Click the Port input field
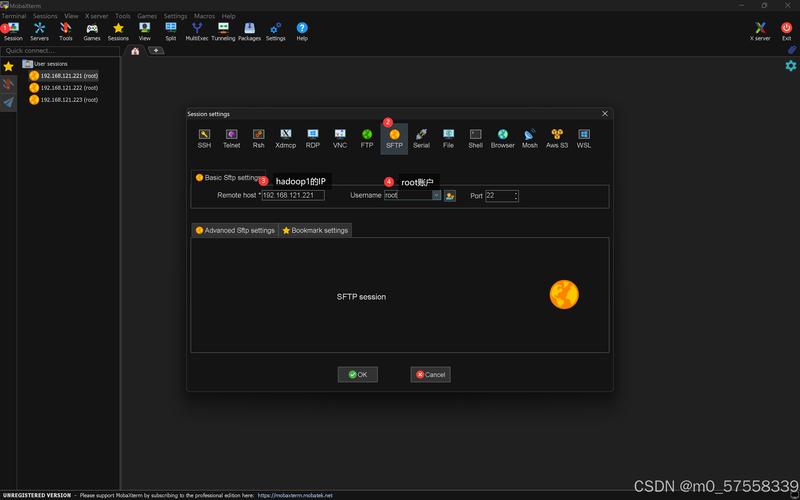Image resolution: width=800 pixels, height=500 pixels. (499, 196)
